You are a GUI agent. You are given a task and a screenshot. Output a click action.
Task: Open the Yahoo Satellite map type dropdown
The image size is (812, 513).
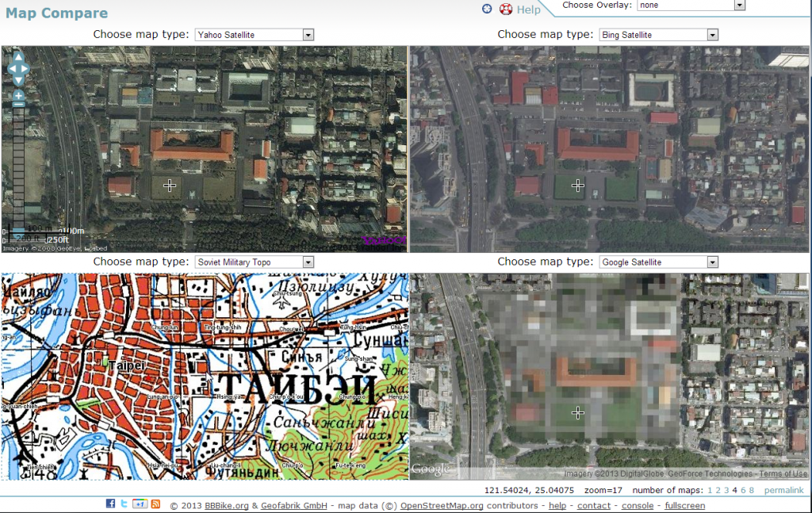[255, 35]
